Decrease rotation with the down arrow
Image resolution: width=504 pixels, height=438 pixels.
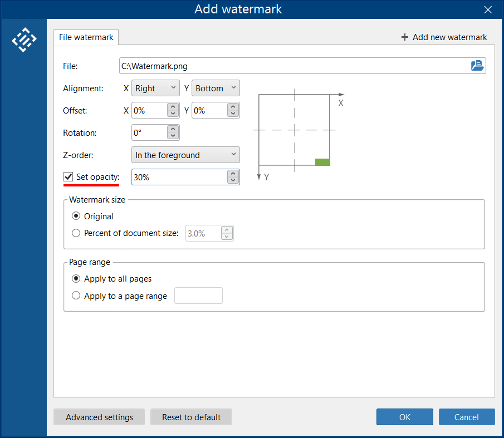click(x=173, y=136)
